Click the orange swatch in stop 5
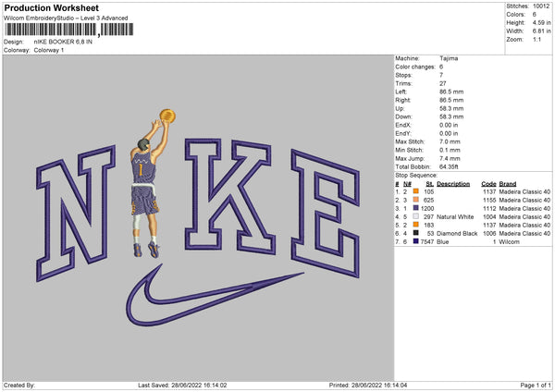 pyautogui.click(x=416, y=225)
